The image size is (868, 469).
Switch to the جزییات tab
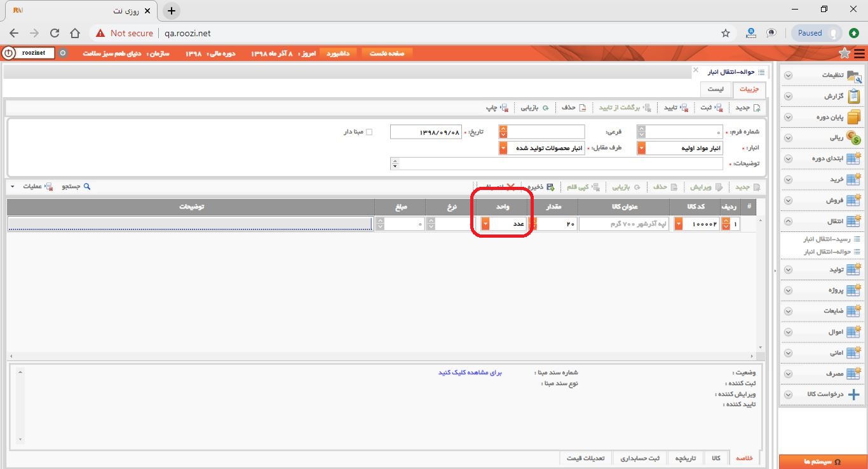[x=749, y=90]
